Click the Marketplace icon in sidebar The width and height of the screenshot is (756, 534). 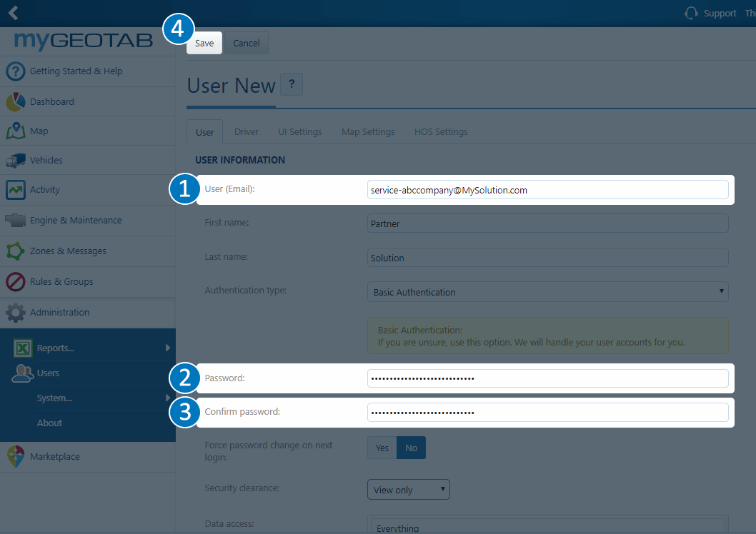click(x=16, y=457)
